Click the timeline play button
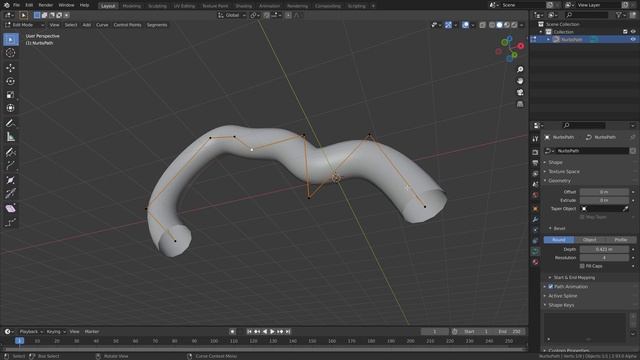 click(272, 332)
